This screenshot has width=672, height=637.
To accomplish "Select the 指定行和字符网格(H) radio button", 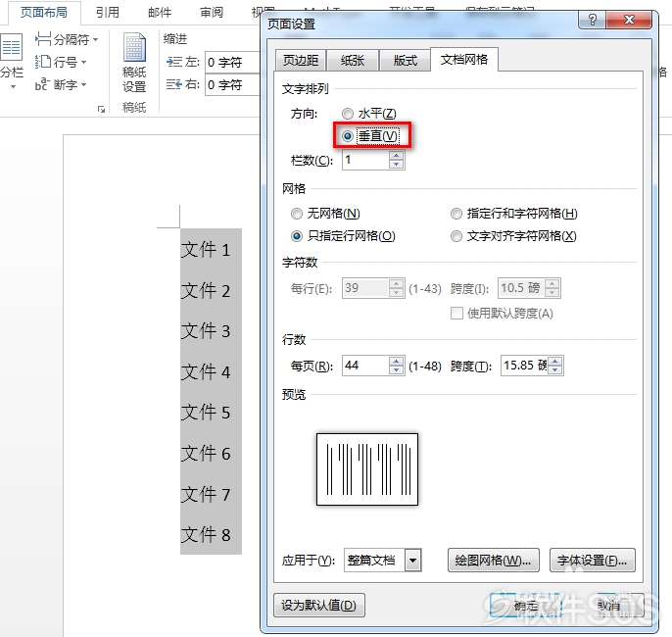I will pos(456,214).
